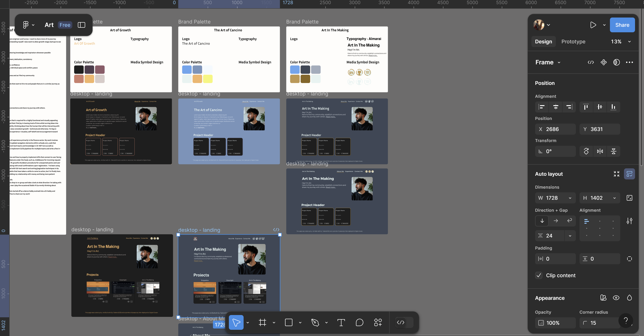
Task: Click the blue swatch in Cancino palette
Action: pos(187,70)
